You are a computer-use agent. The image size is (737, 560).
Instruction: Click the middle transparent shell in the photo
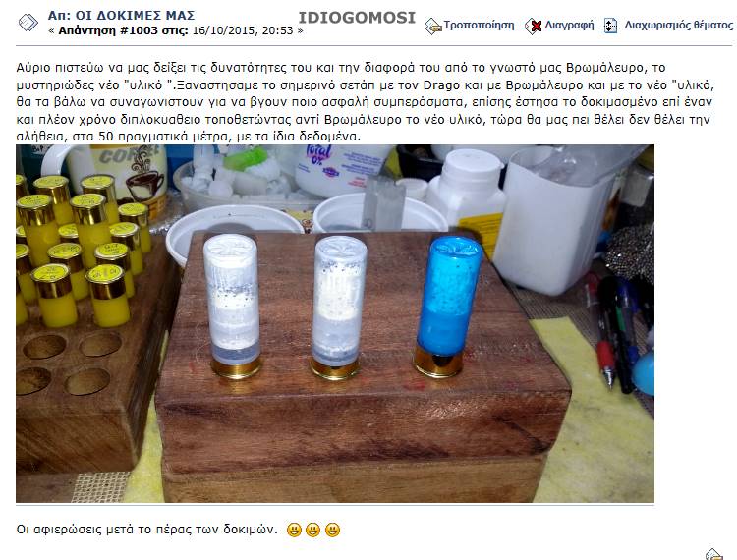click(338, 307)
